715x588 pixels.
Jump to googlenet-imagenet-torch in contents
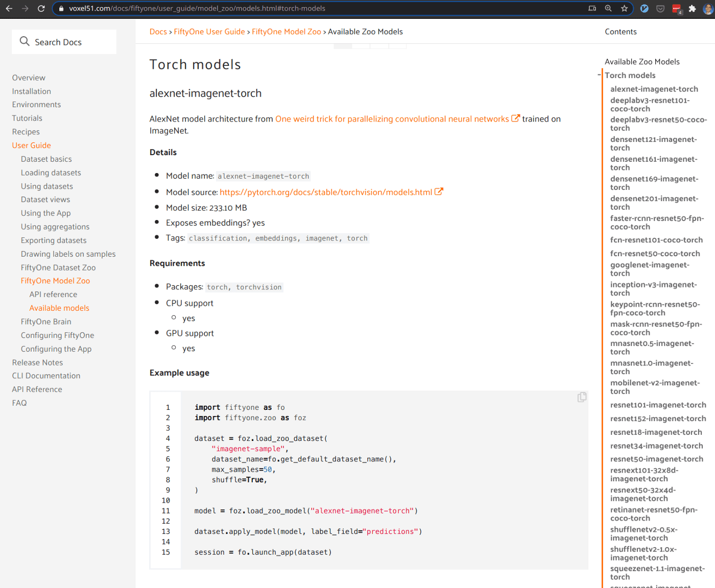[650, 269]
